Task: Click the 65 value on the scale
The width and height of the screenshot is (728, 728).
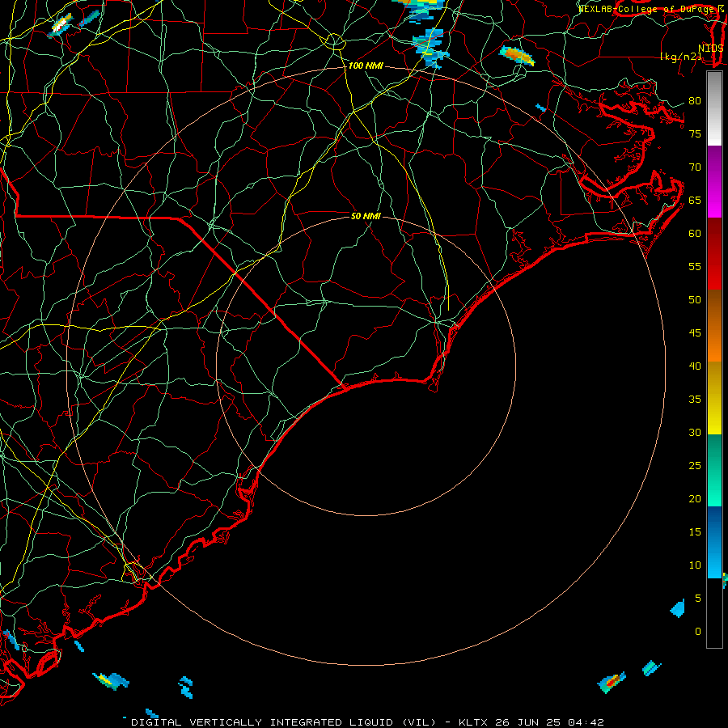Action: 695,200
